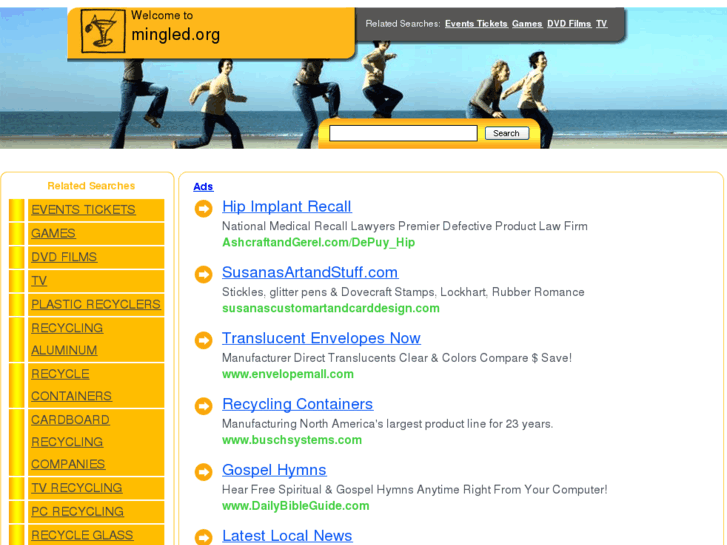The image size is (727, 545).
Task: Click the martini glass logo icon
Action: pos(103,31)
